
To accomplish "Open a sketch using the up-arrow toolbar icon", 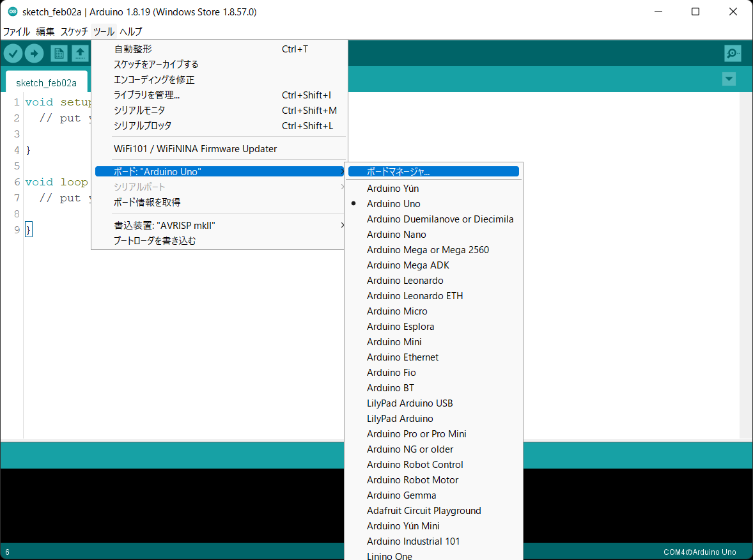I will [x=79, y=53].
